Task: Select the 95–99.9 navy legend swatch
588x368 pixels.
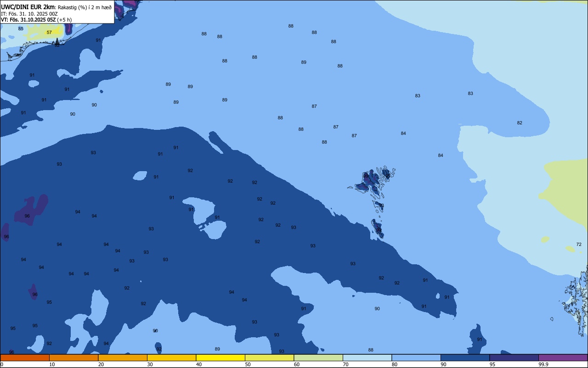Action: click(514, 357)
